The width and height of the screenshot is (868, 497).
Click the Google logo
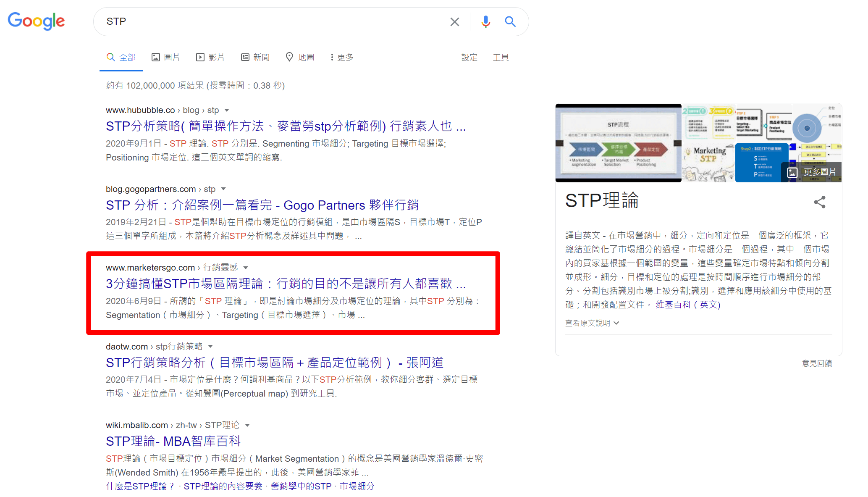[36, 21]
